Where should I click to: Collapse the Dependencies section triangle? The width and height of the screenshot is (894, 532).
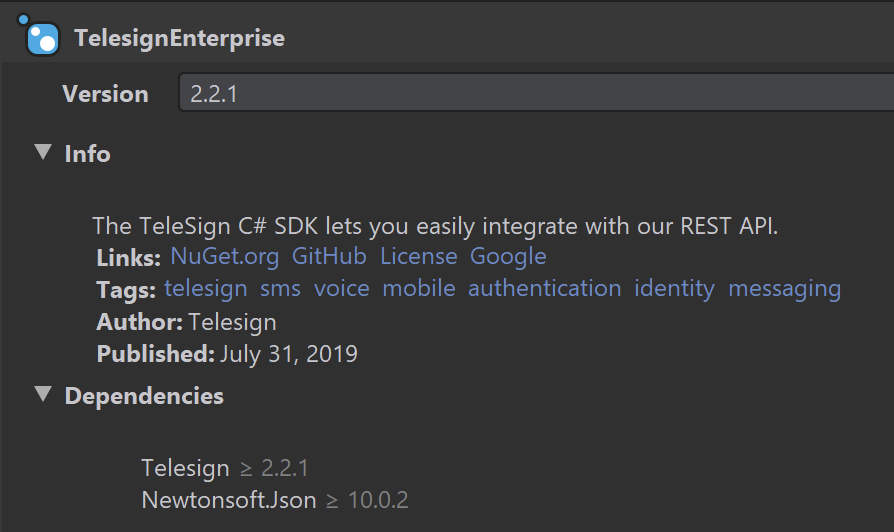(43, 395)
